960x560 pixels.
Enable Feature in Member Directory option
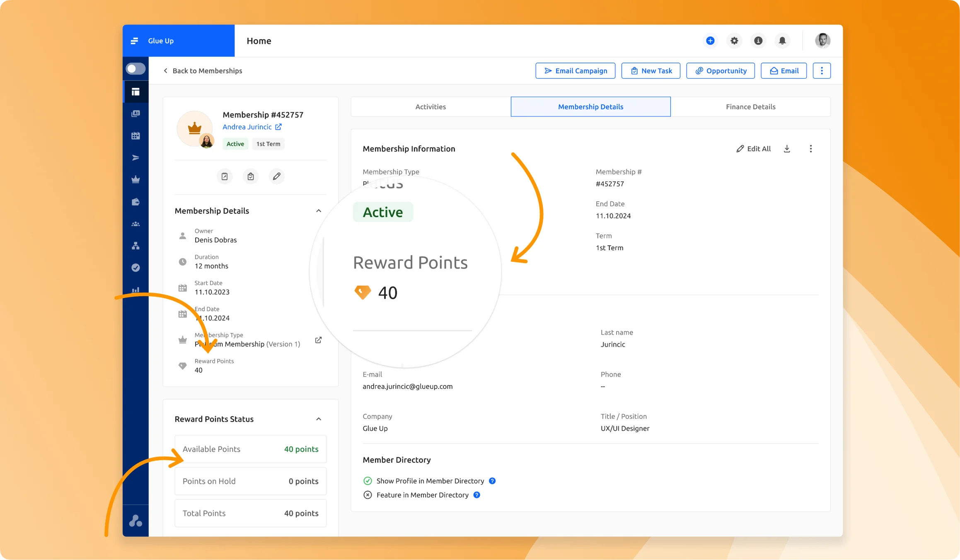(x=368, y=495)
